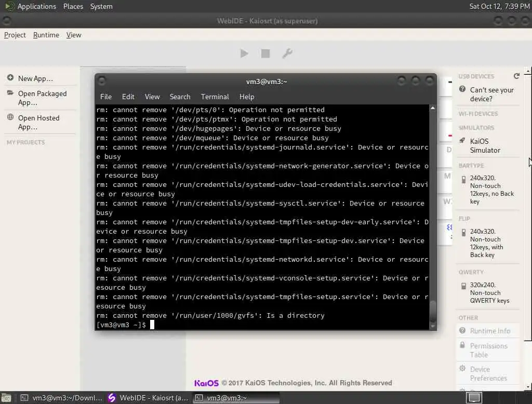Open the Applications menu in top panel
Screen dimensions: 532x404
click(37, 6)
